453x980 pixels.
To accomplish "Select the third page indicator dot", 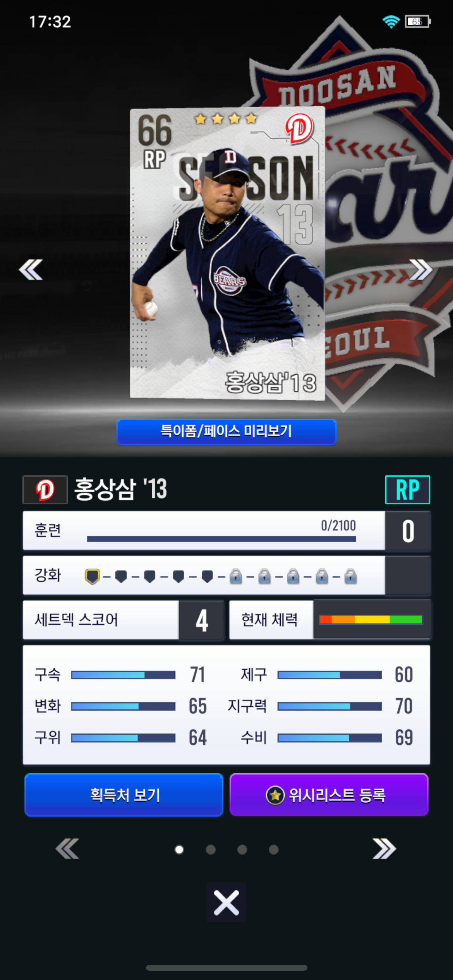I will pyautogui.click(x=242, y=850).
